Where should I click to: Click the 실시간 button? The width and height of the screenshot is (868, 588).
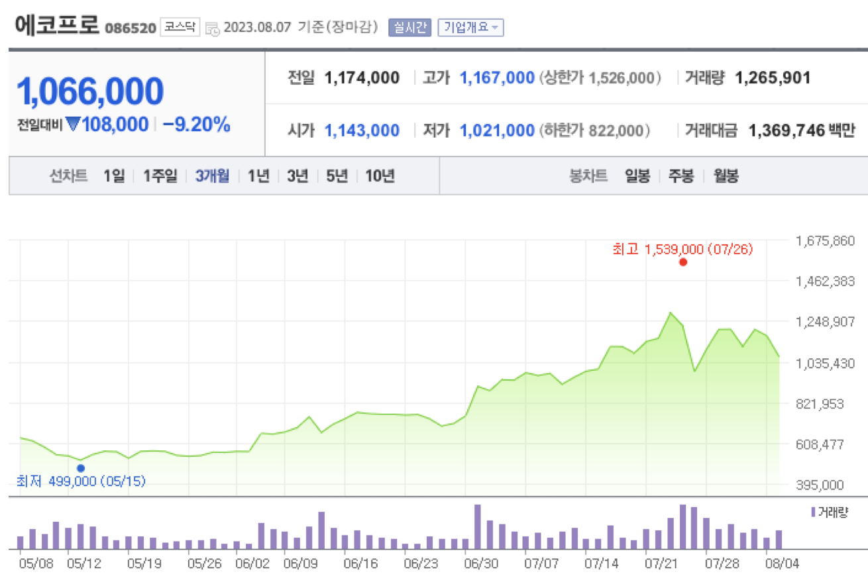[410, 28]
